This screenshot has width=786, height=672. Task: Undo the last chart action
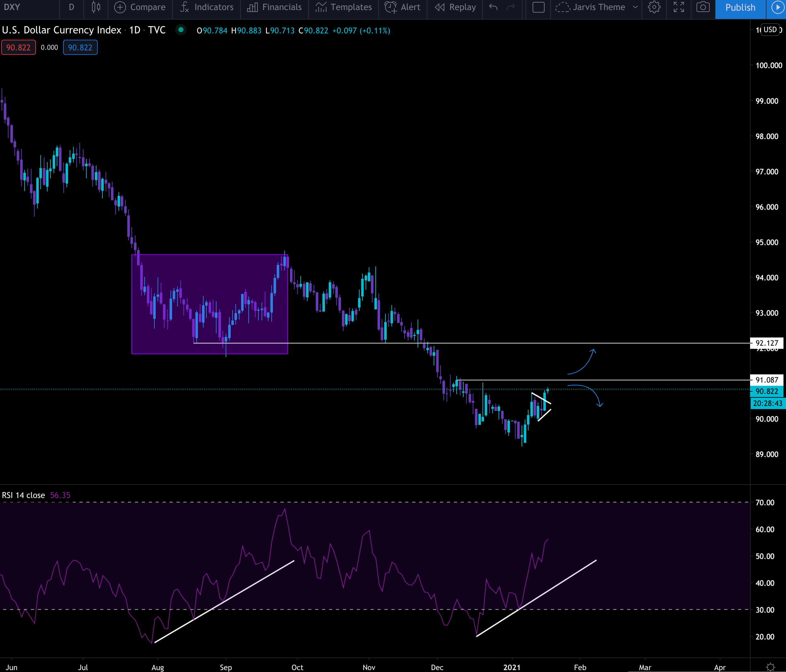click(x=493, y=7)
